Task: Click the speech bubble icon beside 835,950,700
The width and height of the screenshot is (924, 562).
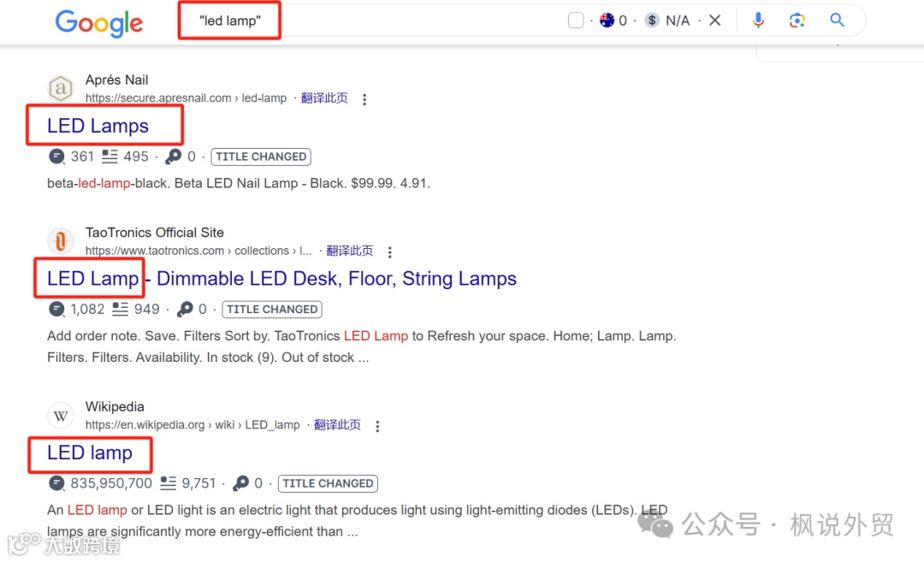Action: (56, 483)
